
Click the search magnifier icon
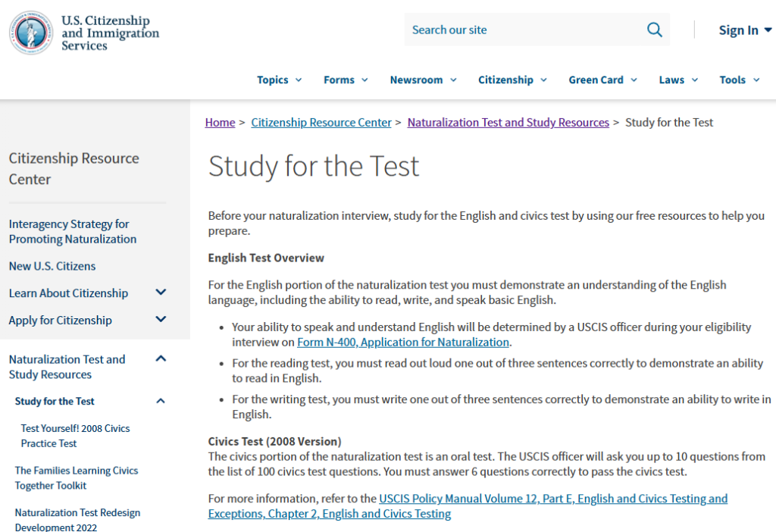[x=654, y=30]
